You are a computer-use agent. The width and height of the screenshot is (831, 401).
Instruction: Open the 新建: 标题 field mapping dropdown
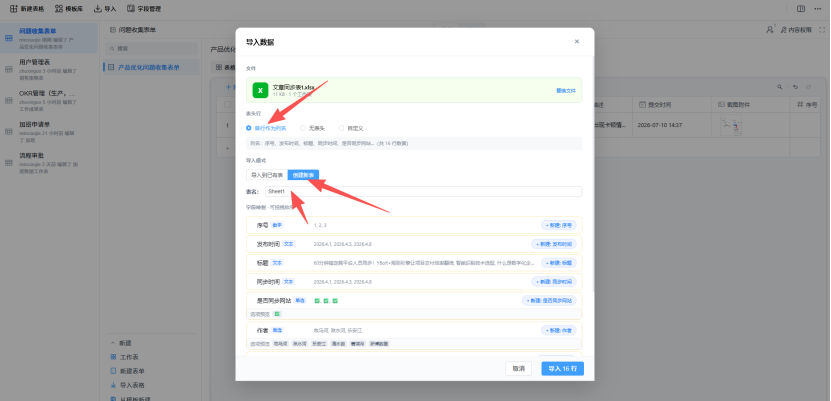pyautogui.click(x=559, y=263)
